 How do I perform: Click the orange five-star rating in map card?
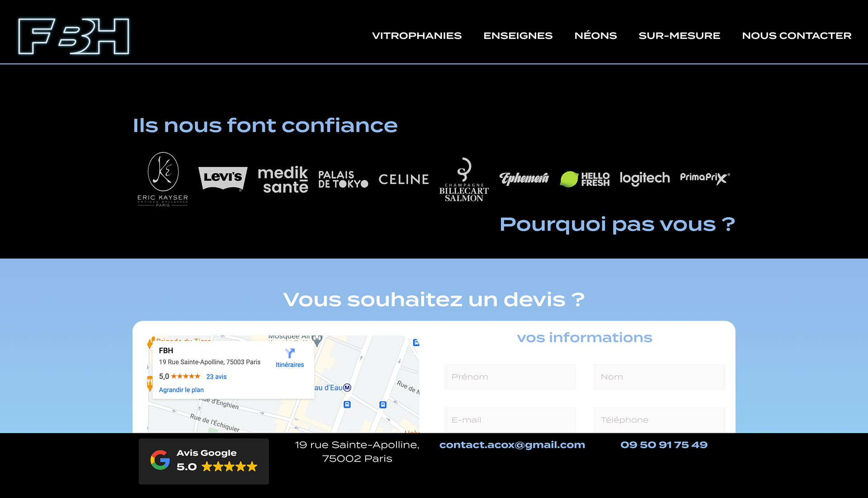click(x=186, y=376)
